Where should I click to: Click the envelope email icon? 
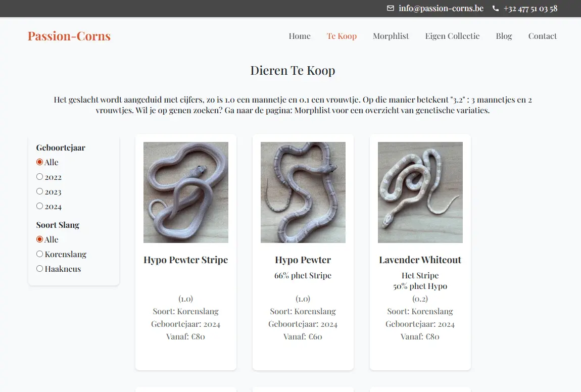pyautogui.click(x=391, y=9)
